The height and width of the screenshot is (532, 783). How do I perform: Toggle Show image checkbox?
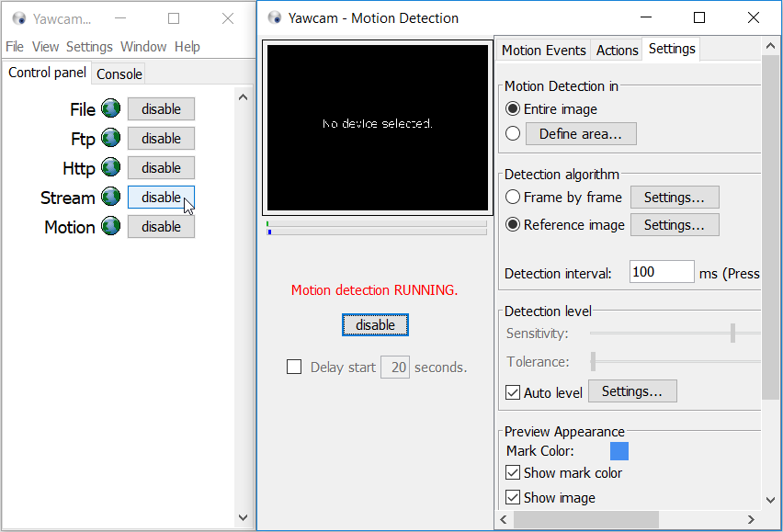tap(513, 498)
